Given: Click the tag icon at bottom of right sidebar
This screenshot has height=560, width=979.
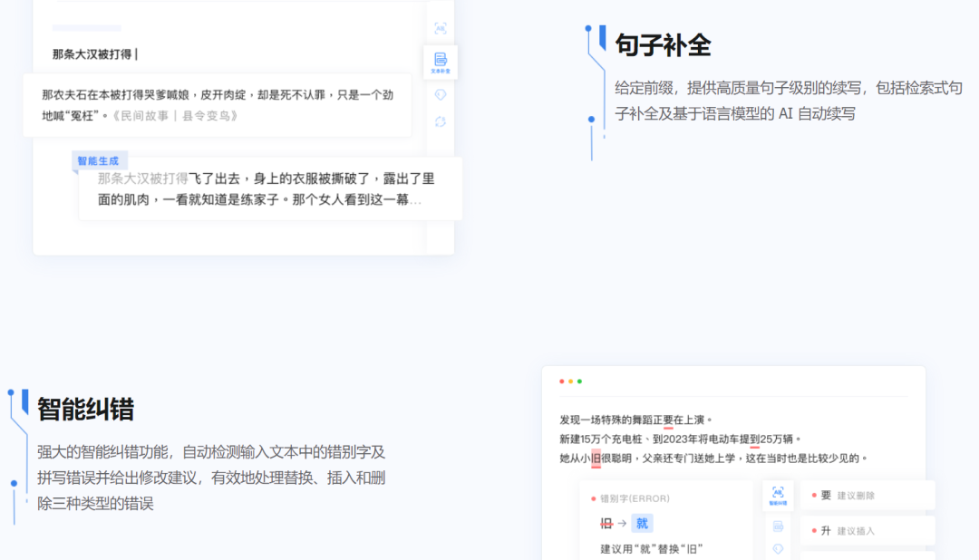Looking at the screenshot, I should pyautogui.click(x=778, y=551).
